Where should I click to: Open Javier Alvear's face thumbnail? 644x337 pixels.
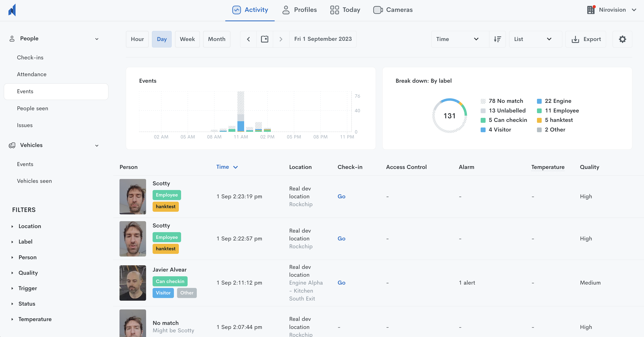click(133, 283)
